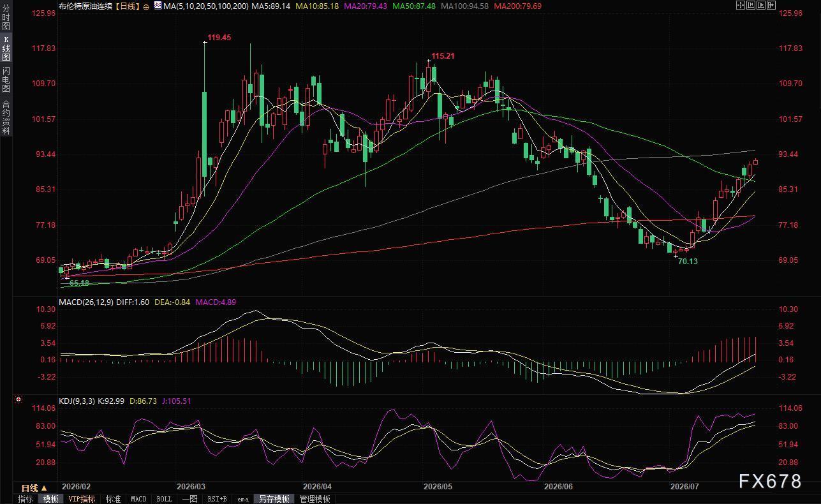The width and height of the screenshot is (821, 504).
Task: Click the play-forward chart icon
Action: pos(761,5)
